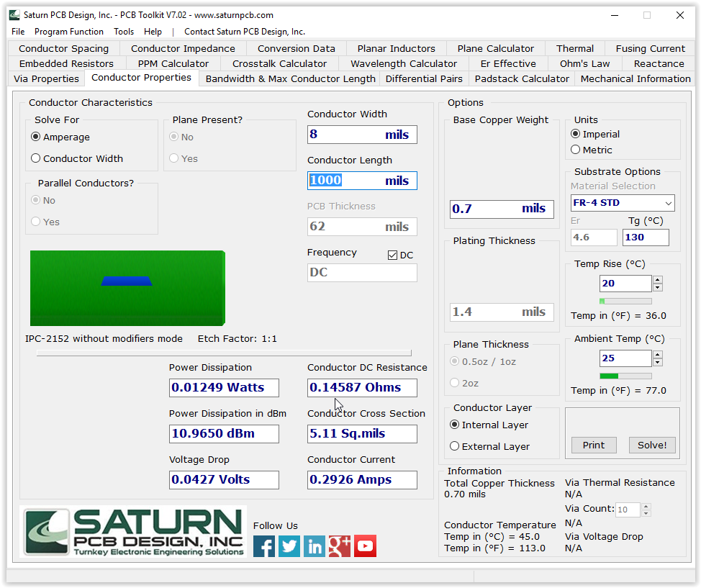Click the Saturn PCB Design logo
The image size is (701, 588).
(133, 532)
